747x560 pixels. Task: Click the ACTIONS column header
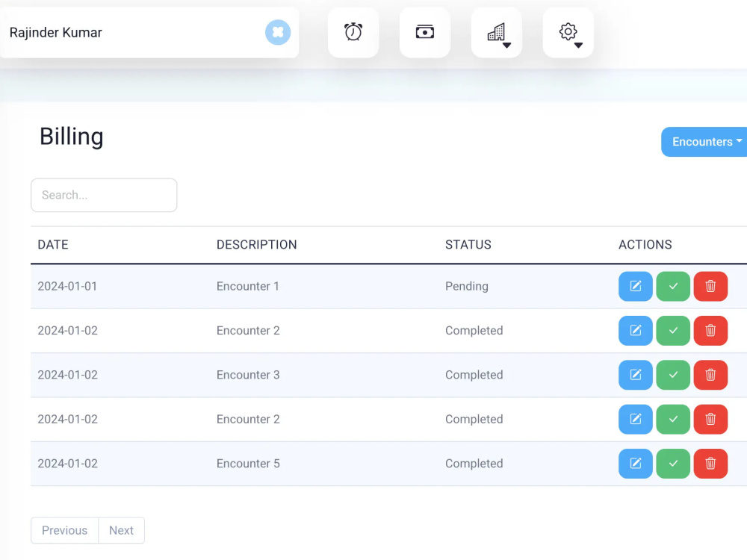point(645,245)
